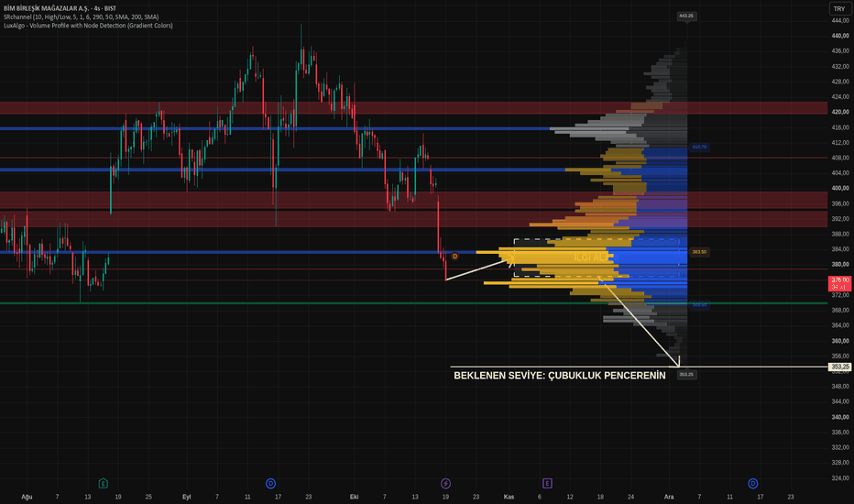The image size is (854, 504).
Task: Click the 388,00 price axis label
Action: point(840,235)
